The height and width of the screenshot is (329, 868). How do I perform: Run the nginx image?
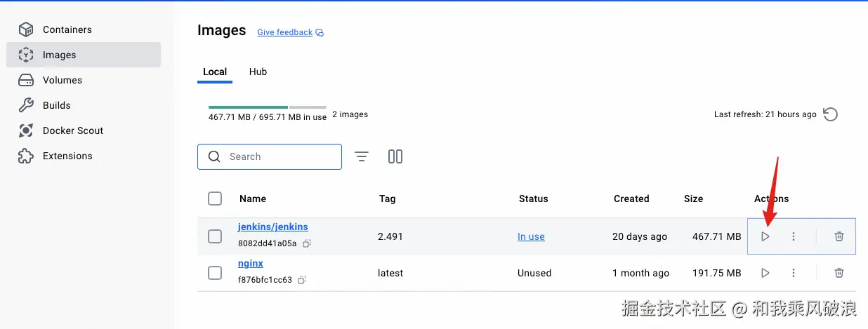pos(765,273)
